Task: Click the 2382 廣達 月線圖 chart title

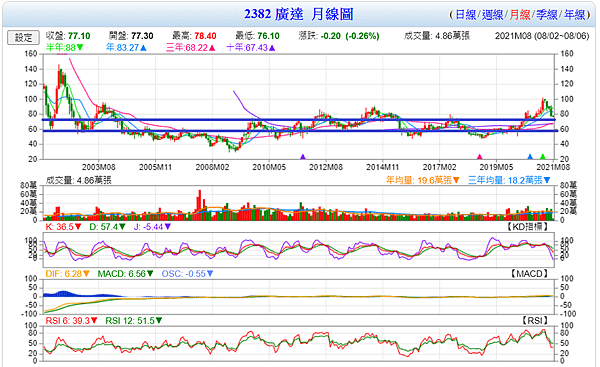Action: 299,14
